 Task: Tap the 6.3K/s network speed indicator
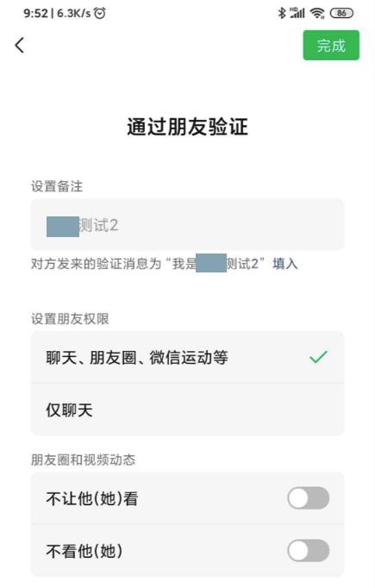(x=74, y=14)
